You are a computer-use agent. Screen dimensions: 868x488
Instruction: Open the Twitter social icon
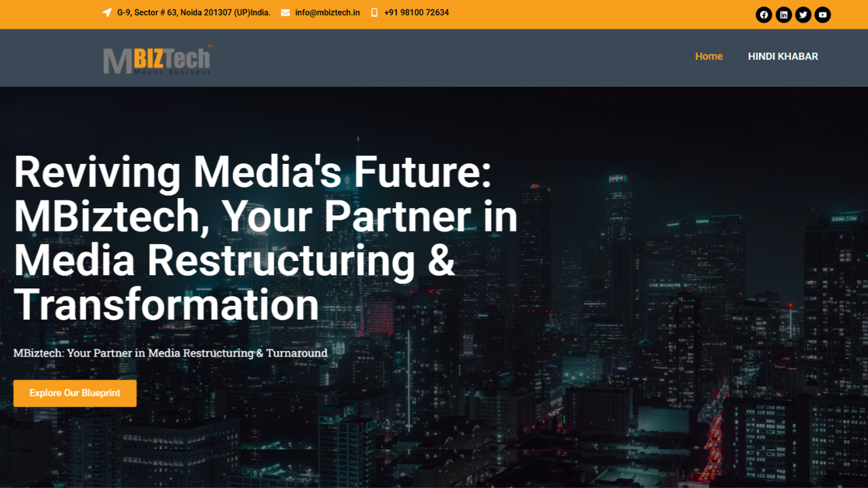click(804, 15)
